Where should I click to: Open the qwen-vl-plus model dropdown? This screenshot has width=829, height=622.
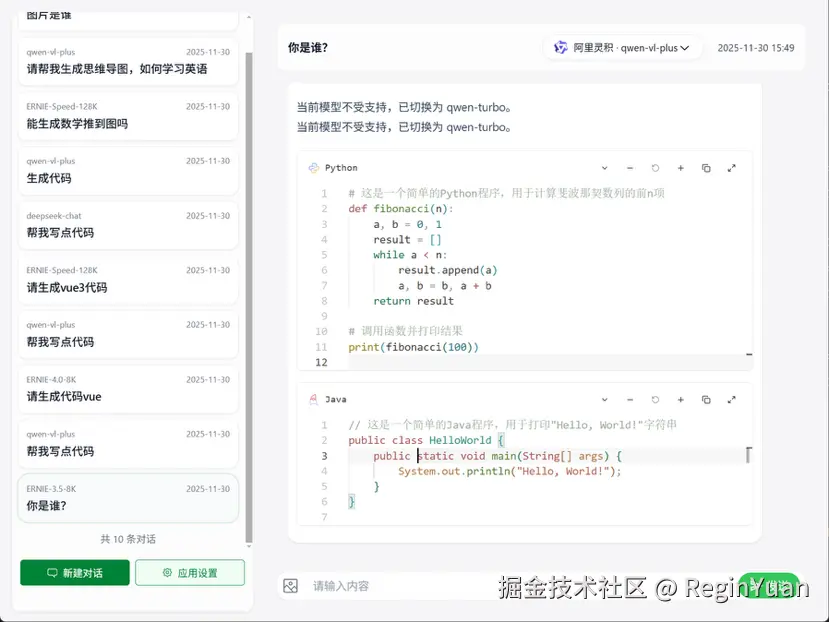tap(622, 46)
